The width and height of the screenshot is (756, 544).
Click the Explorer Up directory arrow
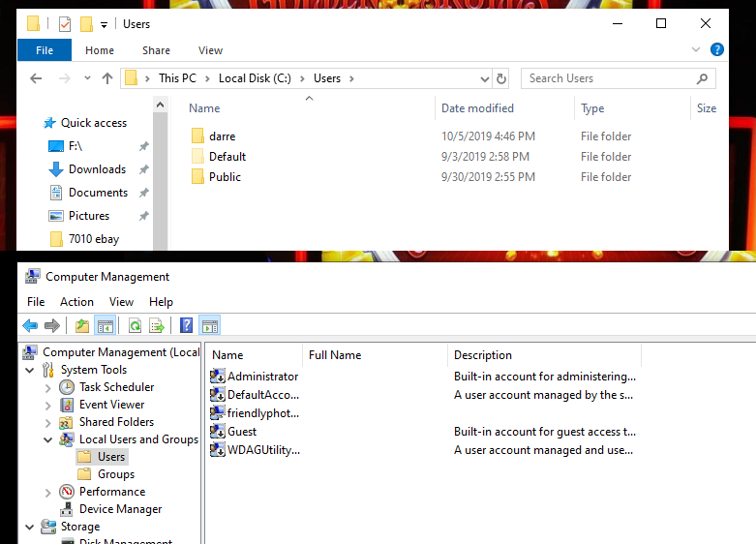107,78
